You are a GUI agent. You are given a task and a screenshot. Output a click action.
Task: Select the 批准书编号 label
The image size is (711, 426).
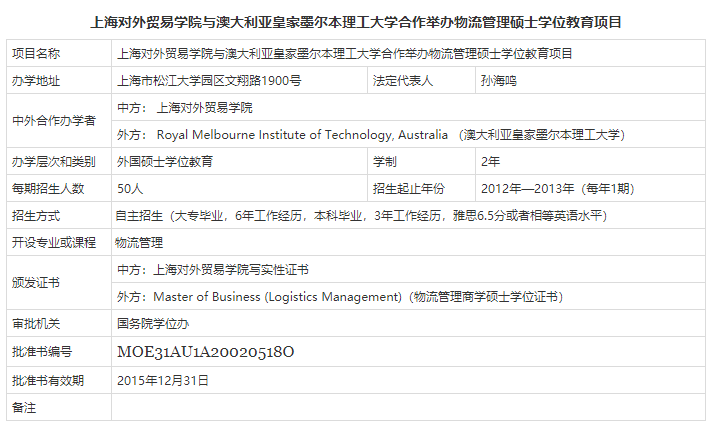coord(42,352)
